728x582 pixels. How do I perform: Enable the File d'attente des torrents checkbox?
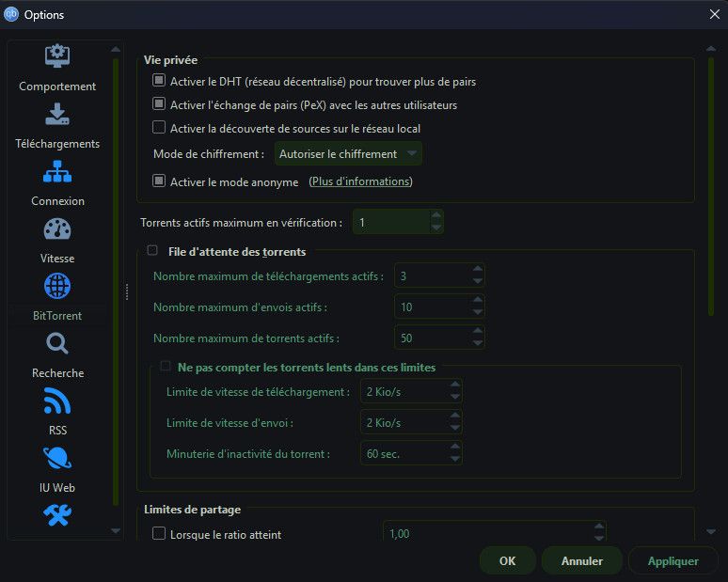tap(152, 251)
